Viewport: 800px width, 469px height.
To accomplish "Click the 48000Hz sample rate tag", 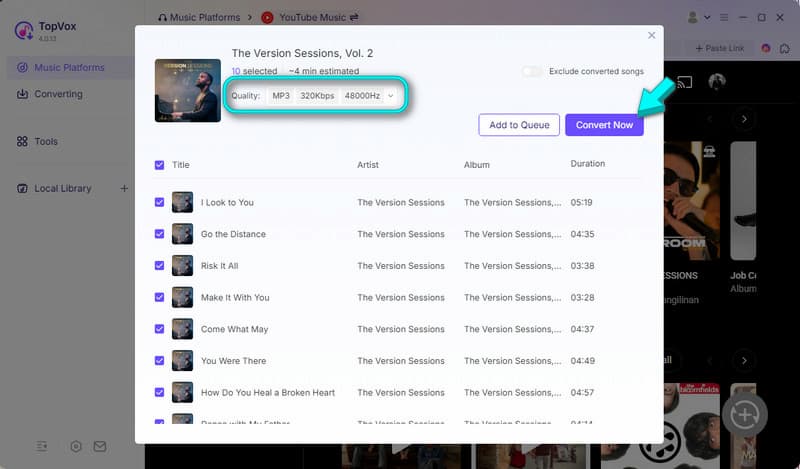I will pyautogui.click(x=362, y=95).
